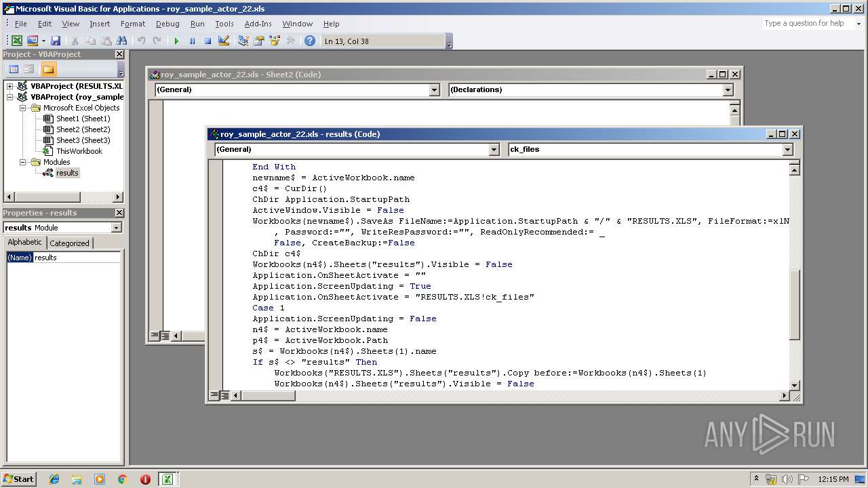This screenshot has width=868, height=488.
Task: Select Sheet1 (Sheet1) in project tree
Action: point(83,119)
